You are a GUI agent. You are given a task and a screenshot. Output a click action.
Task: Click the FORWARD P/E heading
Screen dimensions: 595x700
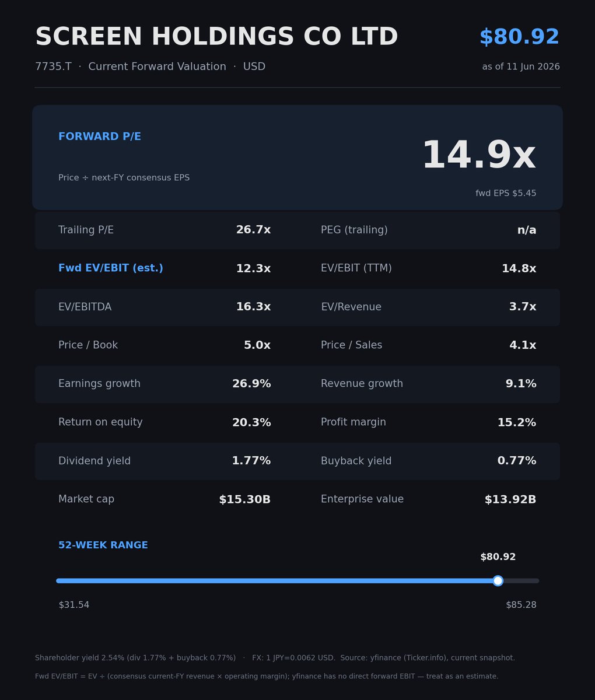(100, 136)
